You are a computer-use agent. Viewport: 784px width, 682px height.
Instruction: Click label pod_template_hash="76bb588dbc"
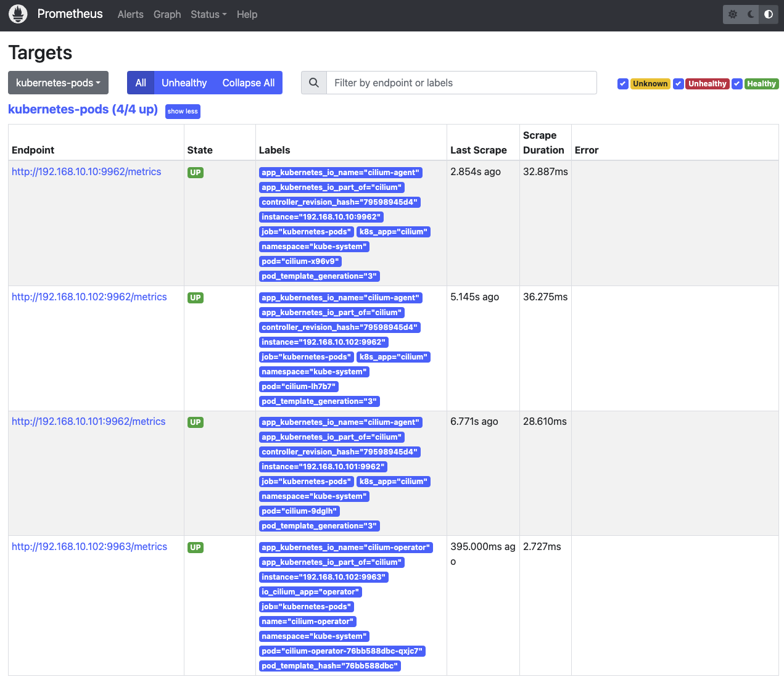330,666
